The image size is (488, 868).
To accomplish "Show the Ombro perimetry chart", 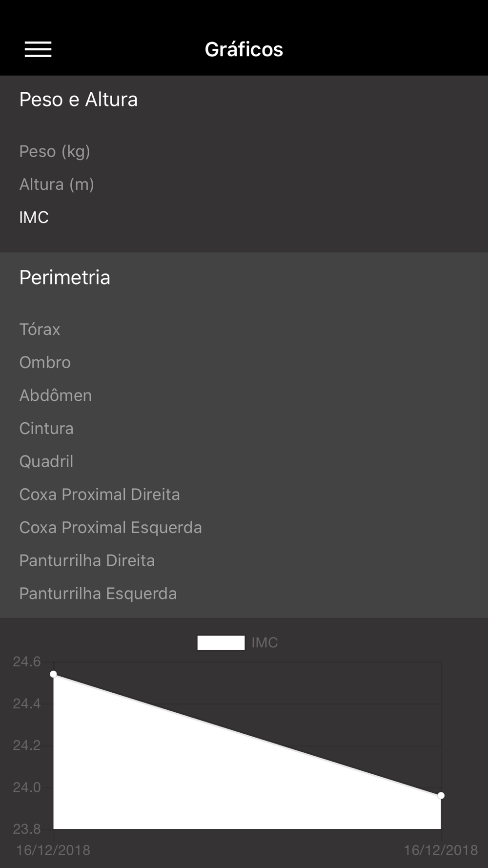I will point(45,362).
